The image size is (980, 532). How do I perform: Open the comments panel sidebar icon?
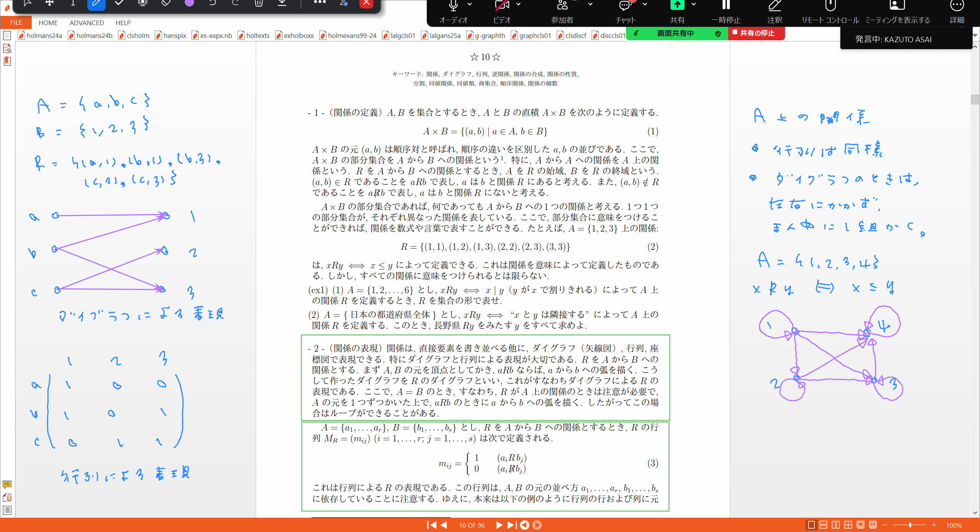(x=7, y=484)
